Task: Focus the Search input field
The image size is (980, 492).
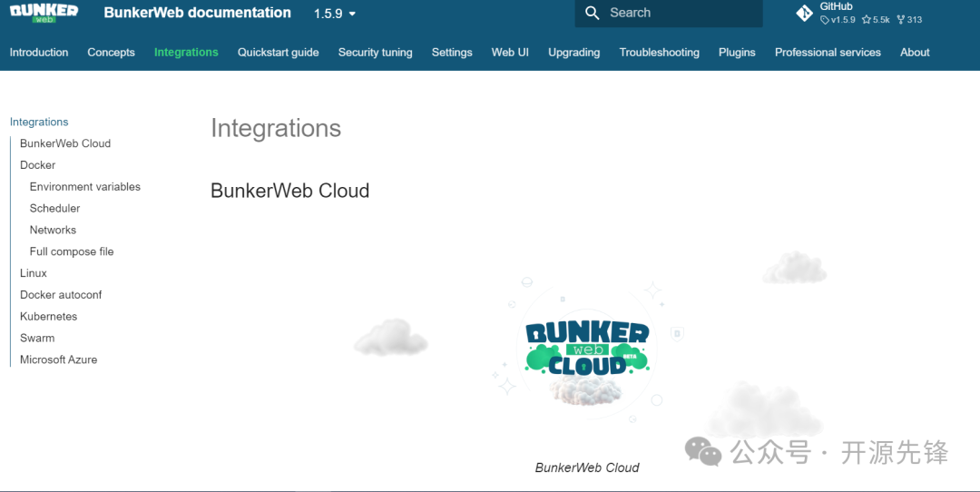Action: (x=669, y=13)
